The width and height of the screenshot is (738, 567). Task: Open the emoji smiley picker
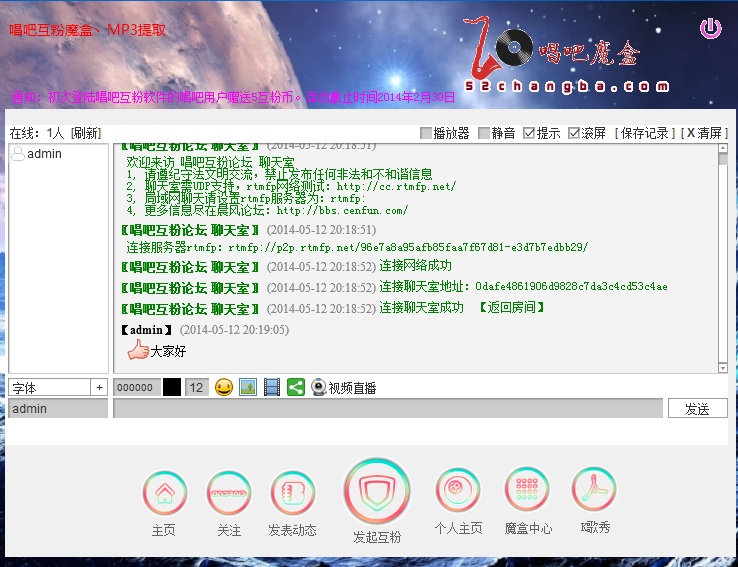click(224, 387)
